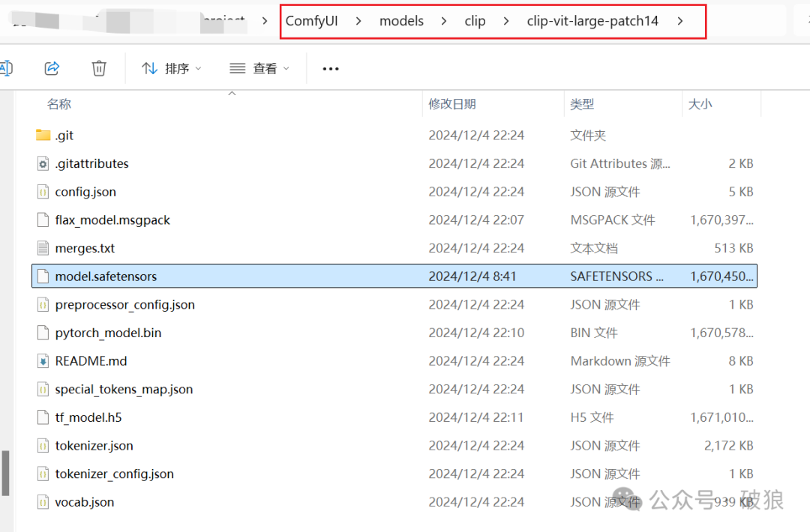The width and height of the screenshot is (810, 532).
Task: Sort by 修改日期 column header
Action: tap(452, 104)
